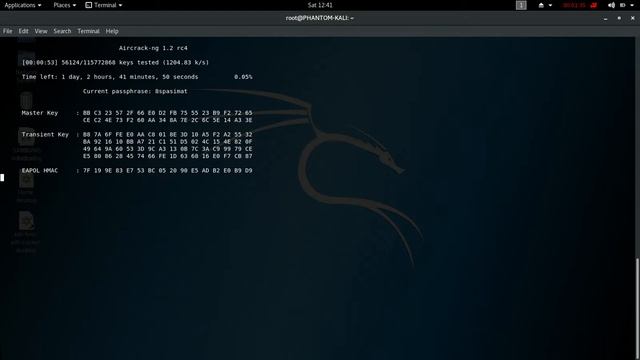
Task: Close the terminal window
Action: (x=632, y=18)
